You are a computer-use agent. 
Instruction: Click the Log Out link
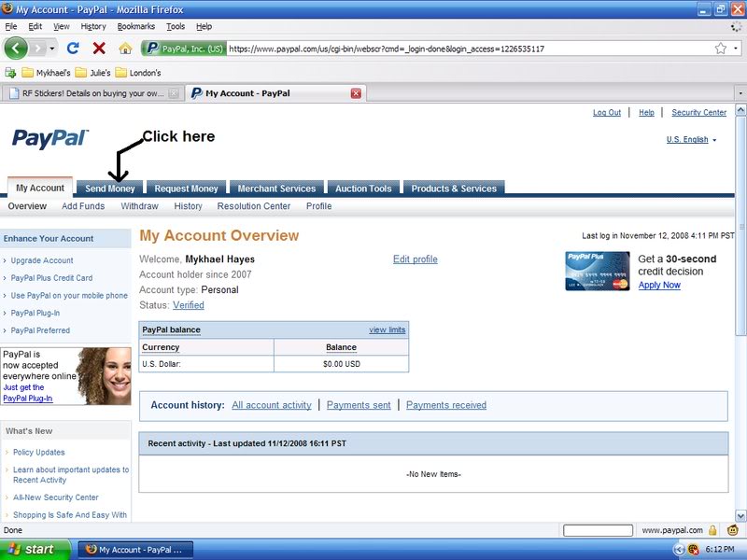[x=606, y=113]
